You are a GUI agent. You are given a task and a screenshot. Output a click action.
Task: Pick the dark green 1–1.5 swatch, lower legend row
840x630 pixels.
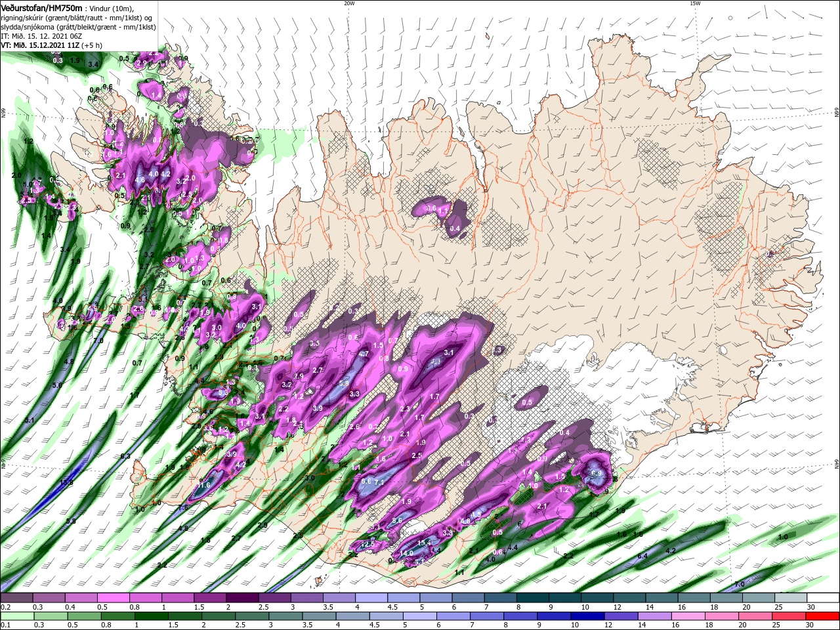click(152, 617)
